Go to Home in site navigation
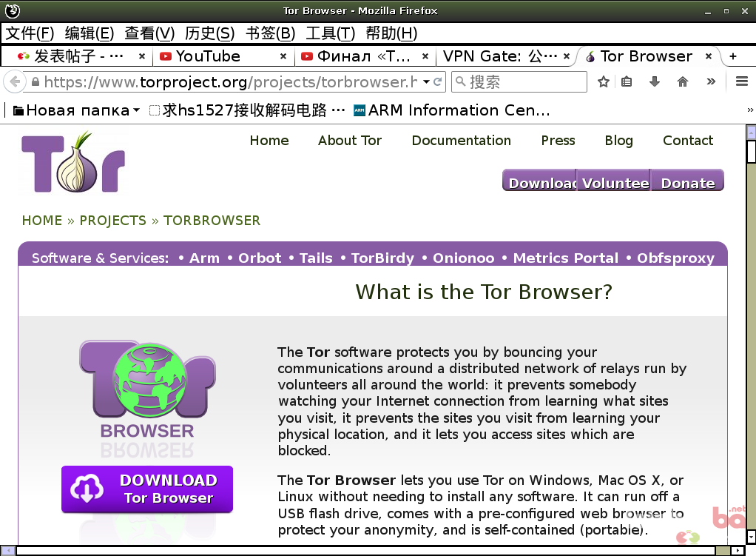 pyautogui.click(x=269, y=141)
